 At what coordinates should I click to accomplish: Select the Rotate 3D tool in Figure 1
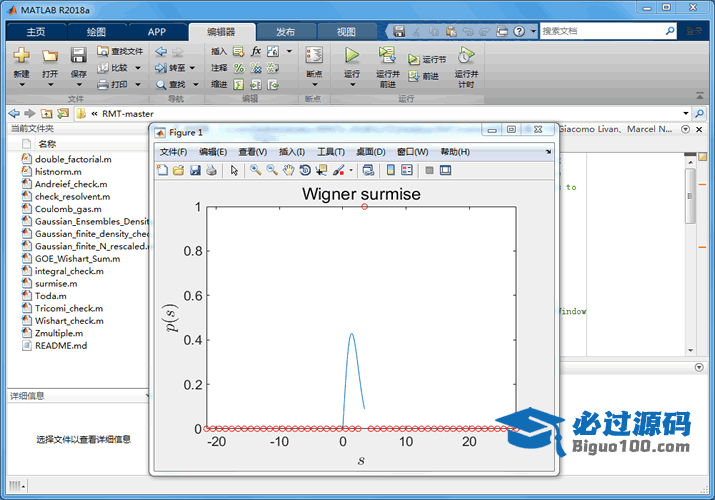(305, 170)
